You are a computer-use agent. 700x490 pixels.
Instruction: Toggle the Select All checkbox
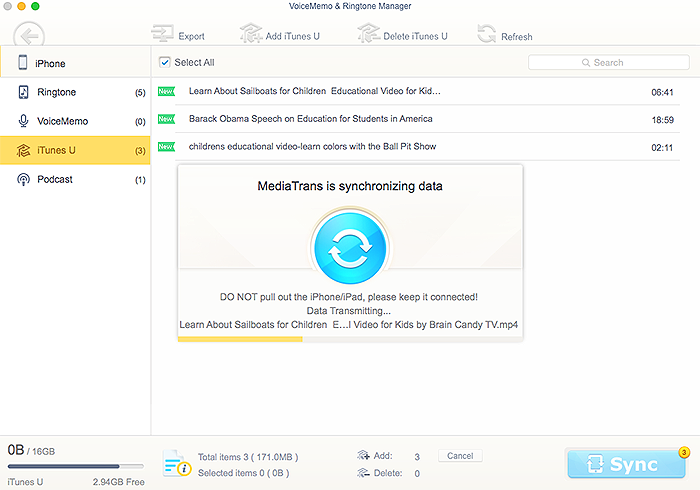(x=165, y=62)
